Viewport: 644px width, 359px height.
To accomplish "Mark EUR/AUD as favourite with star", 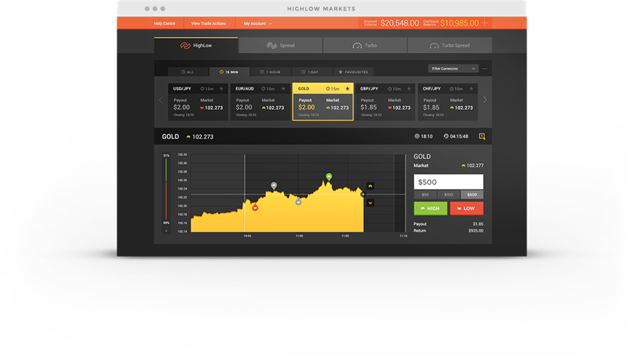I will click(x=285, y=89).
